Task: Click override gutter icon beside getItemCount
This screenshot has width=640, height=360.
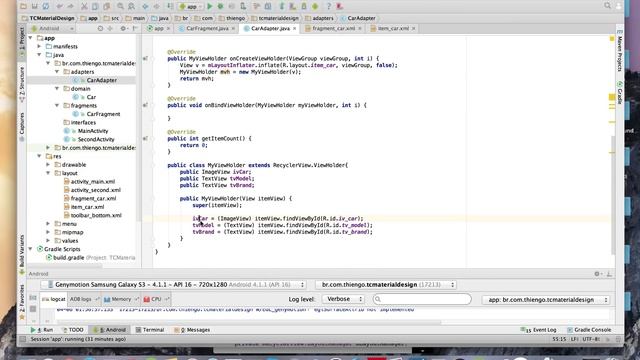Action: (x=145, y=138)
